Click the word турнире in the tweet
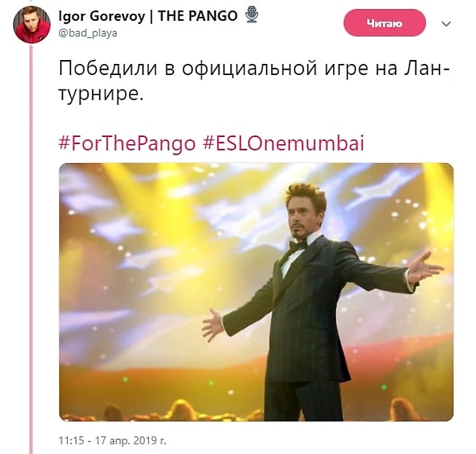Image resolution: width=476 pixels, height=454 pixels. point(100,95)
